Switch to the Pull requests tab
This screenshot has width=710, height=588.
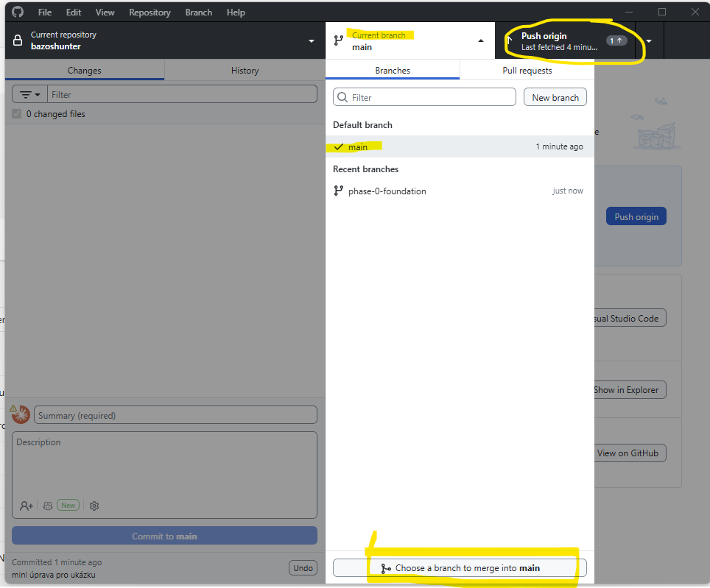click(x=527, y=71)
